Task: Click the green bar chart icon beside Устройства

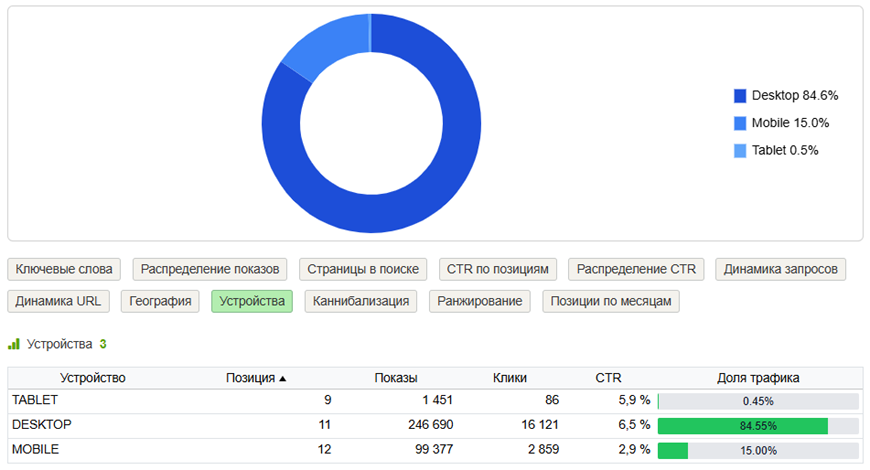Action: coord(14,344)
